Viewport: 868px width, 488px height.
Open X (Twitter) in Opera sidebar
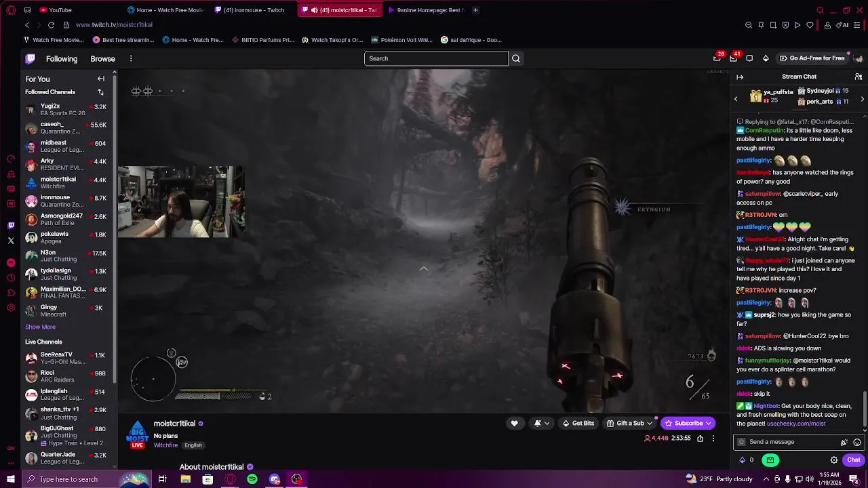coord(11,240)
